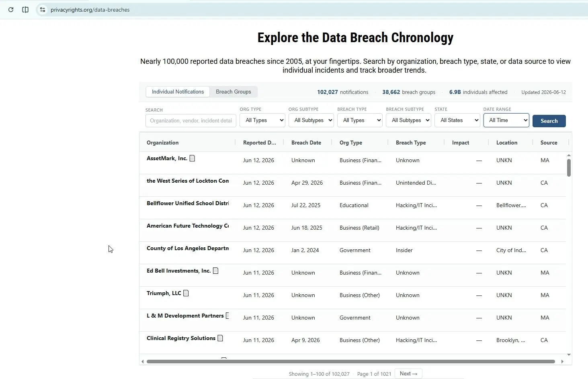Expand the Breach Type filter
The image size is (588, 379).
(x=360, y=120)
